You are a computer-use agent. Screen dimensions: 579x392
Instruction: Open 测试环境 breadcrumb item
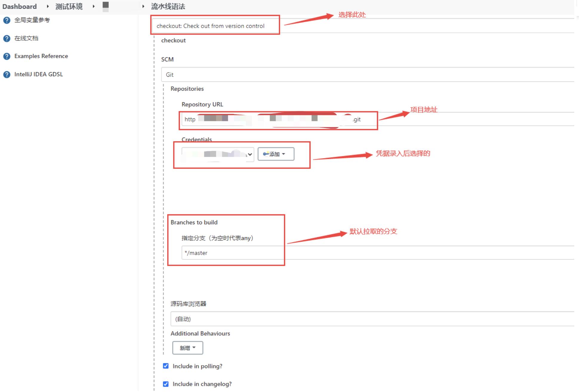69,6
